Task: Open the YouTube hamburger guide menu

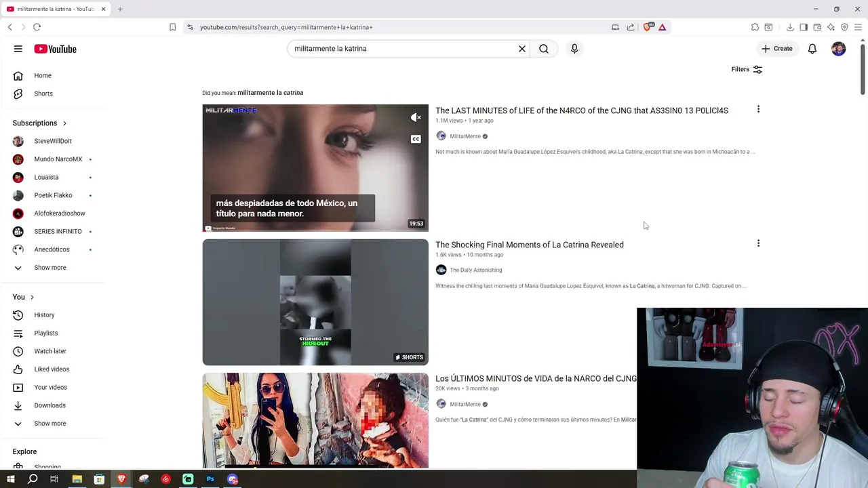Action: 18,49
